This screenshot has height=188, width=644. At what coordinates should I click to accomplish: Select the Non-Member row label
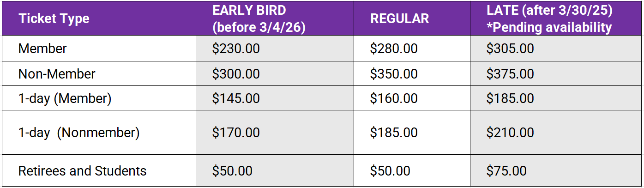pos(57,74)
